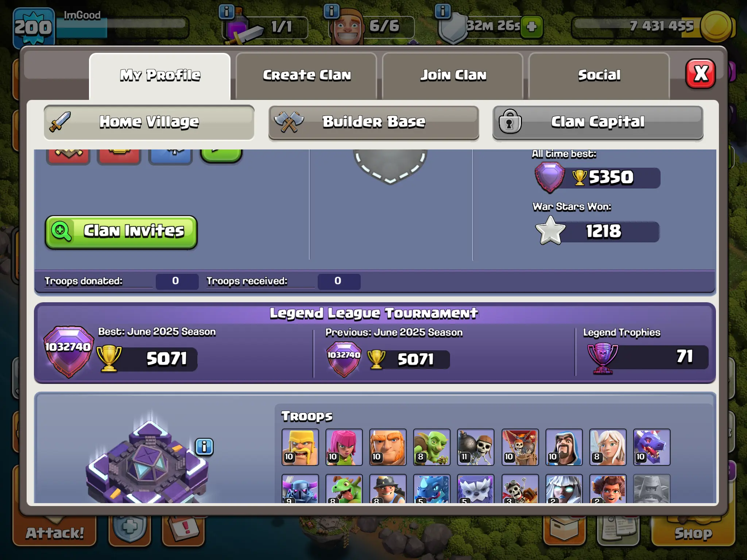Viewport: 747px width, 560px height.
Task: Click the info icon above army potion
Action: (227, 12)
